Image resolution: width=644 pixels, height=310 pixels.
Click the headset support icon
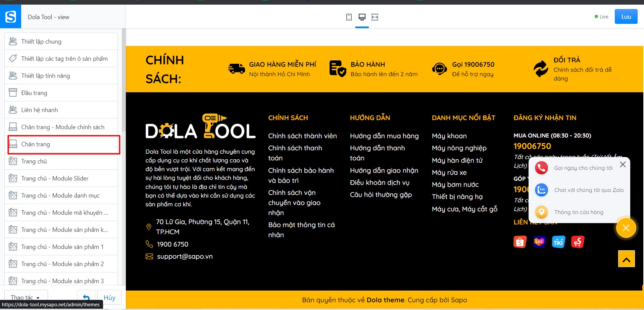pyautogui.click(x=439, y=69)
